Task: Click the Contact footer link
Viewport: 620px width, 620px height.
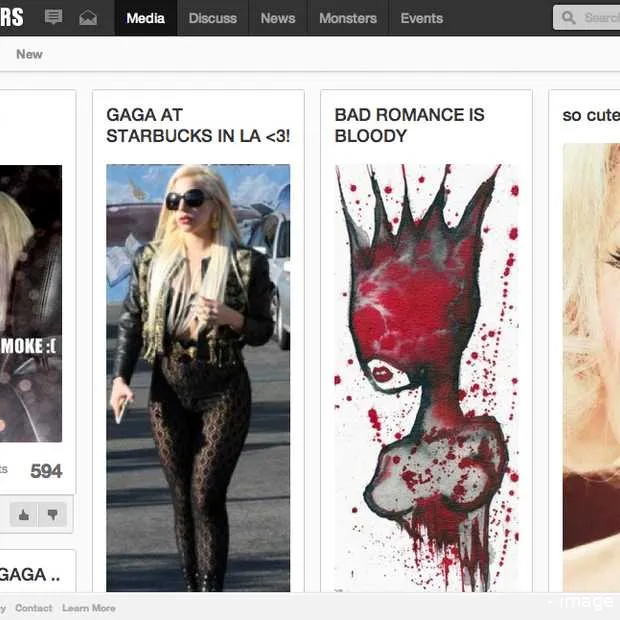Action: tap(34, 608)
